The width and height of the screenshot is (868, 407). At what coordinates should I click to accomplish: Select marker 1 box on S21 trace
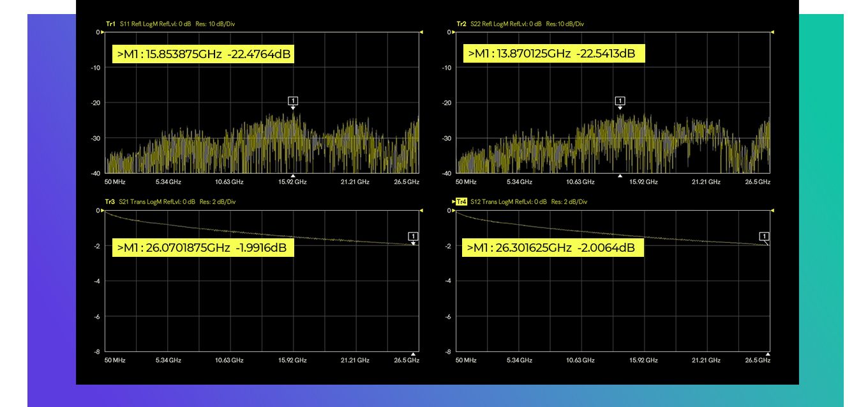coord(413,236)
